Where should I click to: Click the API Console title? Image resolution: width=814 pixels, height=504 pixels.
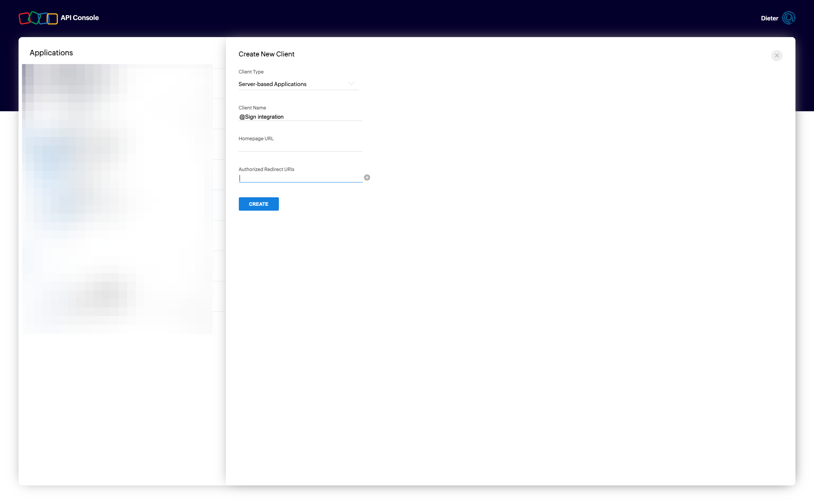click(80, 18)
